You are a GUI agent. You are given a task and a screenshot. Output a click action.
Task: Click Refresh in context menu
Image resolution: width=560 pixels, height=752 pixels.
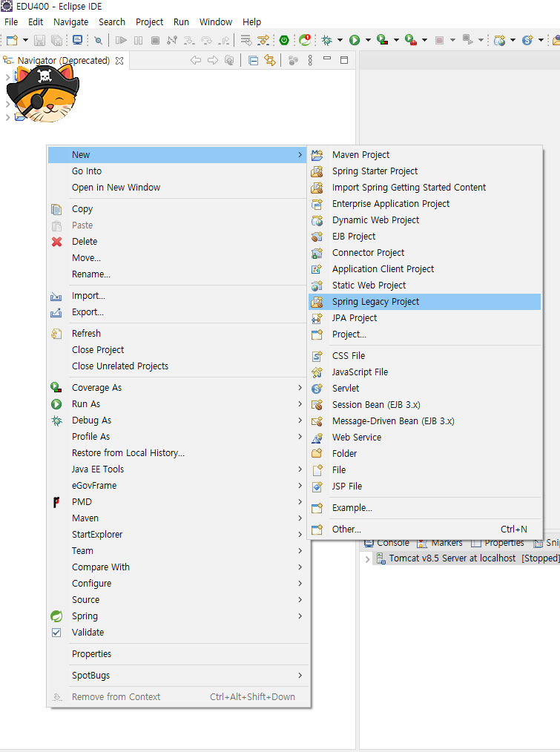[177, 333]
